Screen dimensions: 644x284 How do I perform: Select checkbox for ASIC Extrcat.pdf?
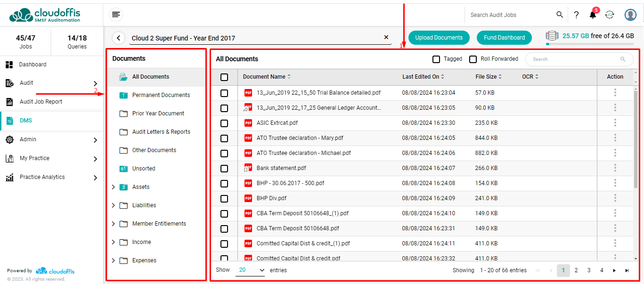224,123
